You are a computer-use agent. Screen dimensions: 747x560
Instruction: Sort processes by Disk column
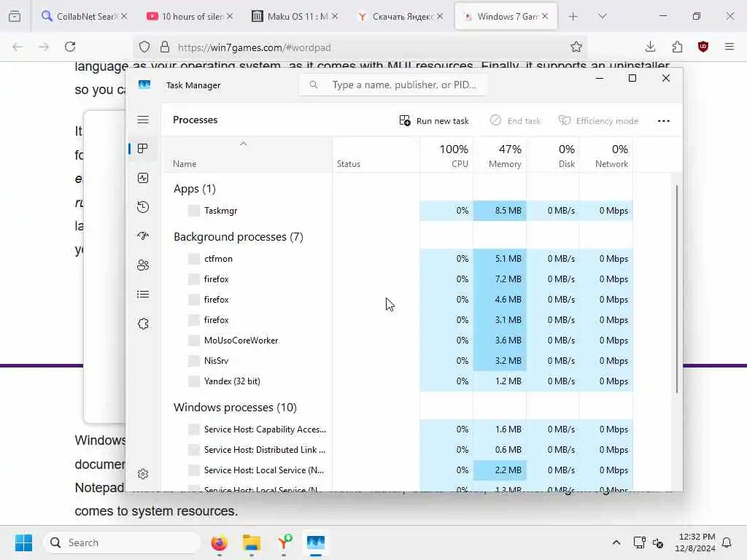553,156
